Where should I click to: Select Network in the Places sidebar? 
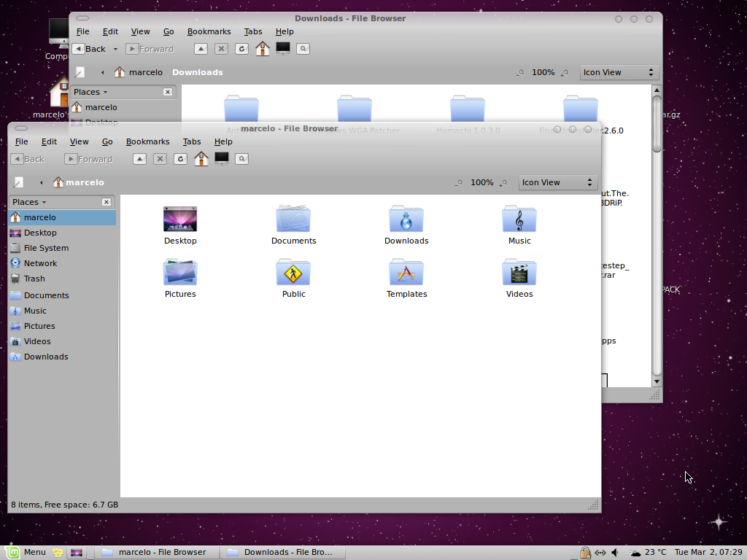[63, 263]
